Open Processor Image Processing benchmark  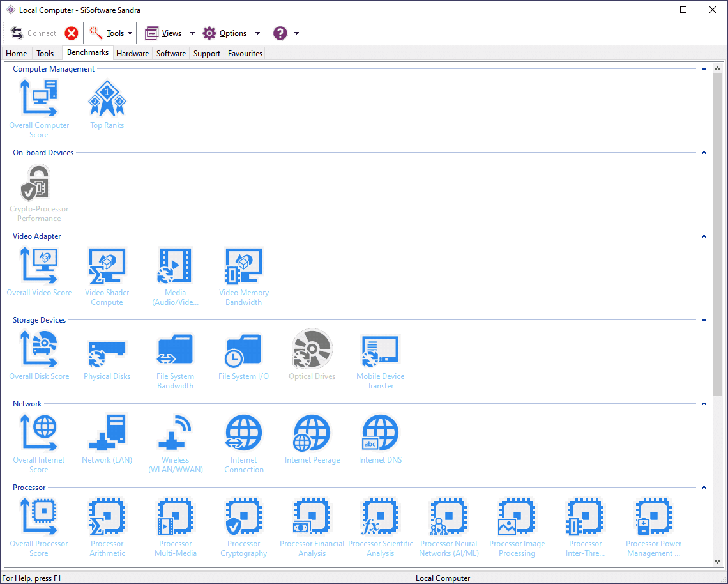517,527
